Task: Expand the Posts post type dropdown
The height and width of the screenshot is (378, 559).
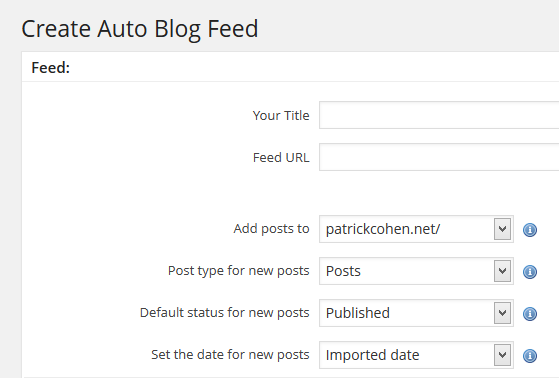Action: point(416,271)
